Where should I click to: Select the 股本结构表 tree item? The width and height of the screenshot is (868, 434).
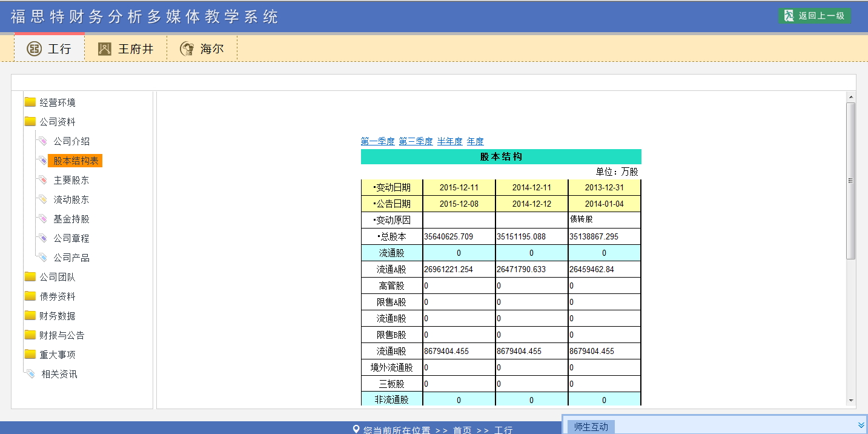76,161
